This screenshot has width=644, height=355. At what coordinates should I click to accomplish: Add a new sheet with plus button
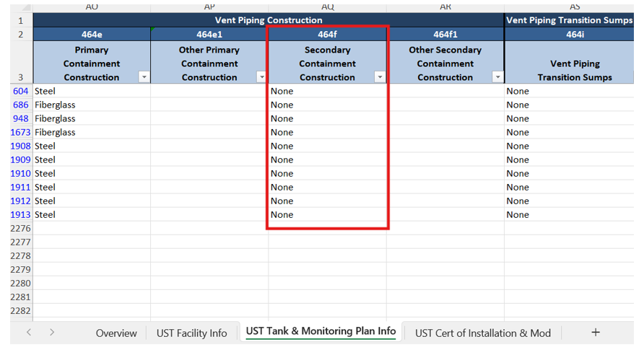[x=596, y=333]
